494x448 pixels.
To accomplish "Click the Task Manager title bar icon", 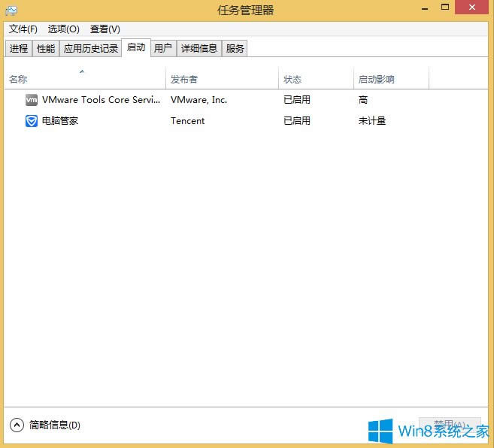I will pos(11,11).
